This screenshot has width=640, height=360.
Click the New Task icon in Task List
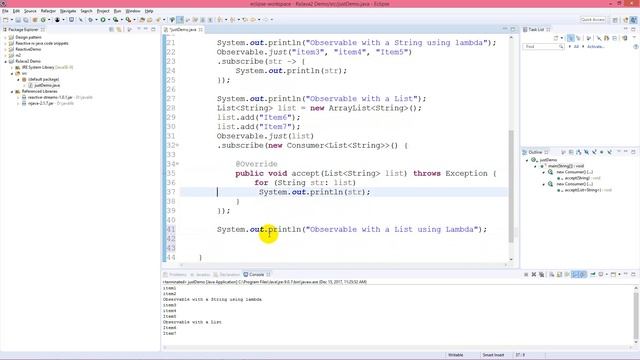[x=556, y=38]
